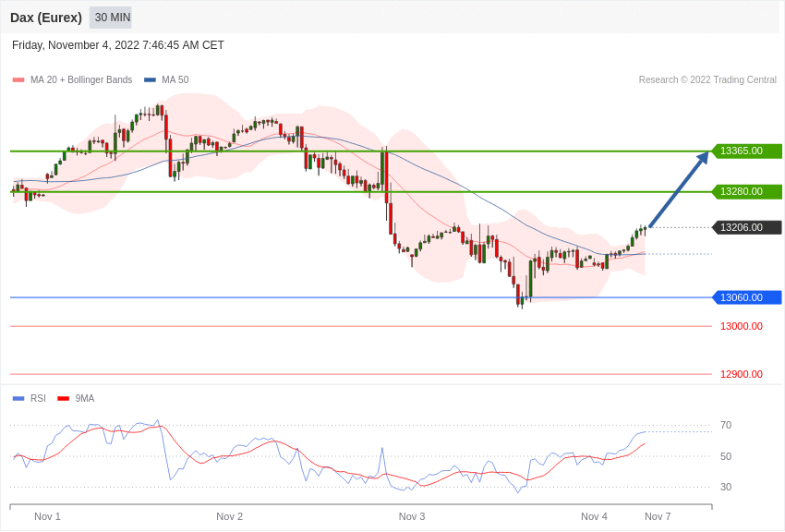785x532 pixels.
Task: Click the RSI 30 level label
Action: (726, 487)
